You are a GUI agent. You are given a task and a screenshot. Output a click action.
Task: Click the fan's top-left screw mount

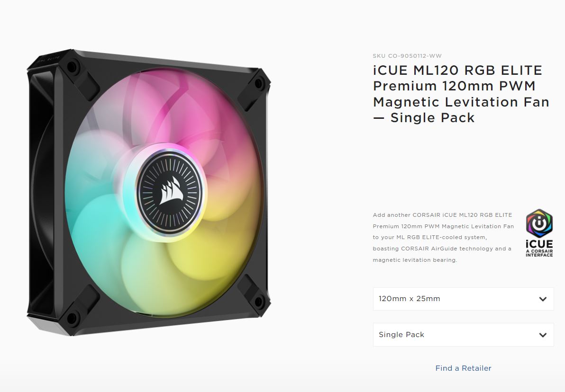point(72,67)
